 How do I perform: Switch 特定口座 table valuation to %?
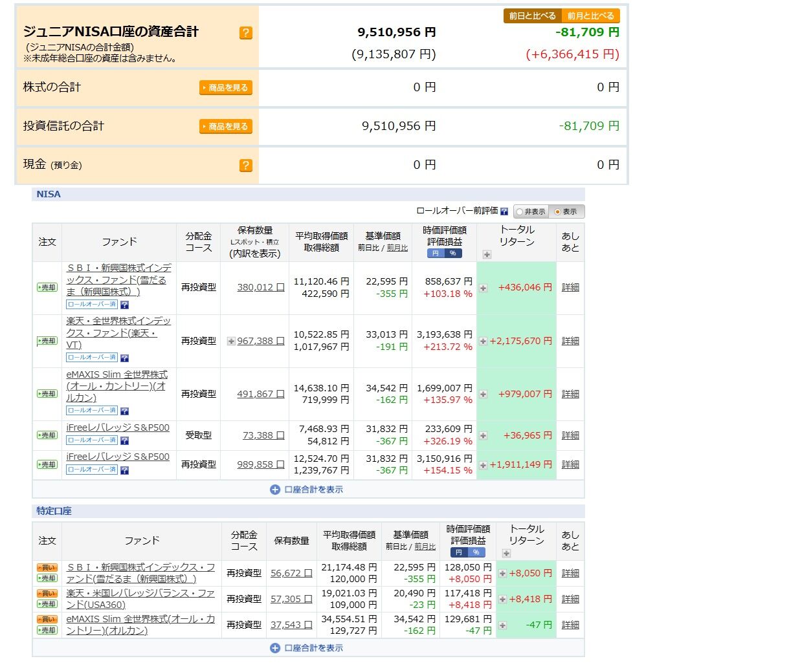(x=476, y=552)
